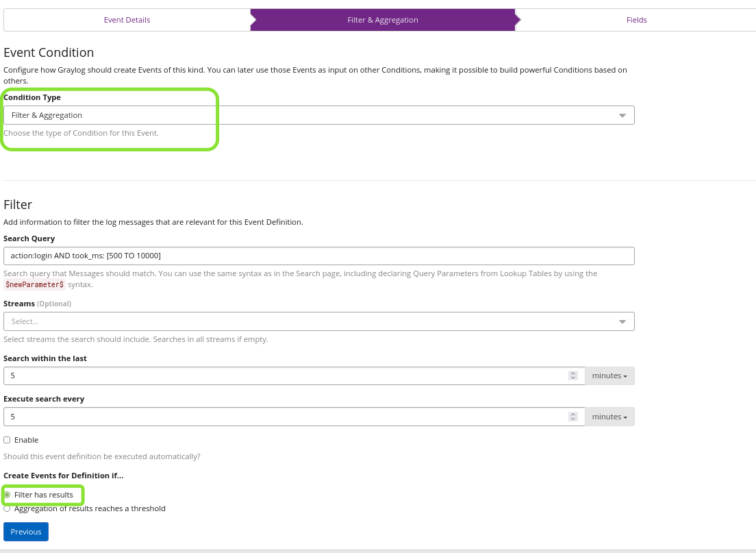
Task: Open the Condition Type dropdown
Action: (318, 115)
